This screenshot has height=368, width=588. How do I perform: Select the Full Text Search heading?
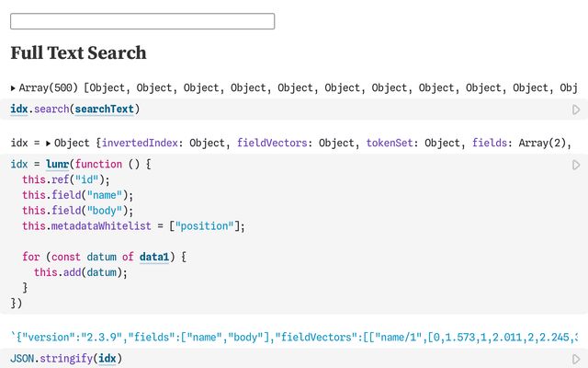pos(78,53)
